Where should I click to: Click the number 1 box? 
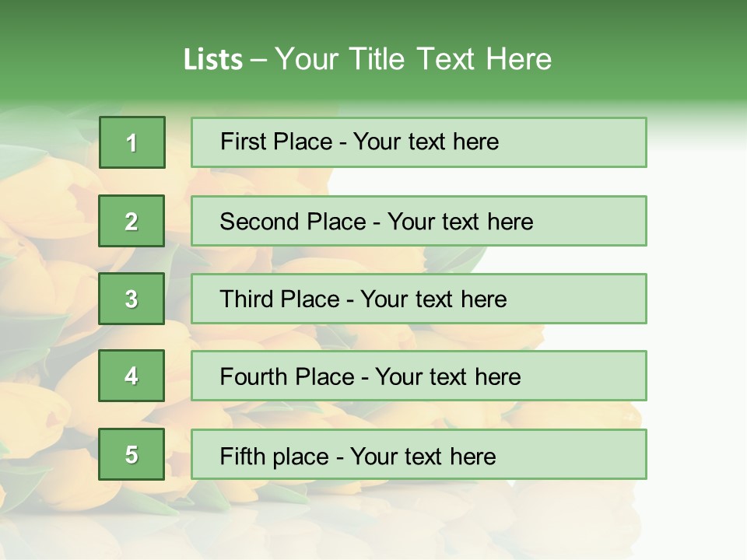132,142
